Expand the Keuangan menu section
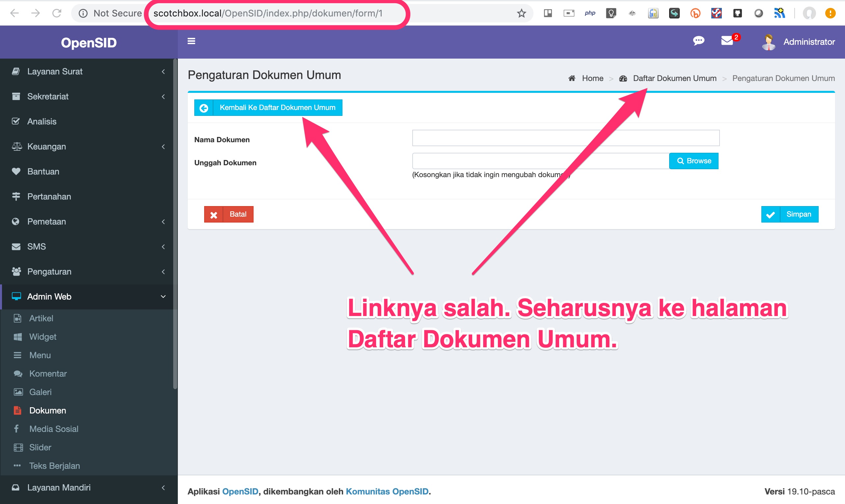 point(163,147)
